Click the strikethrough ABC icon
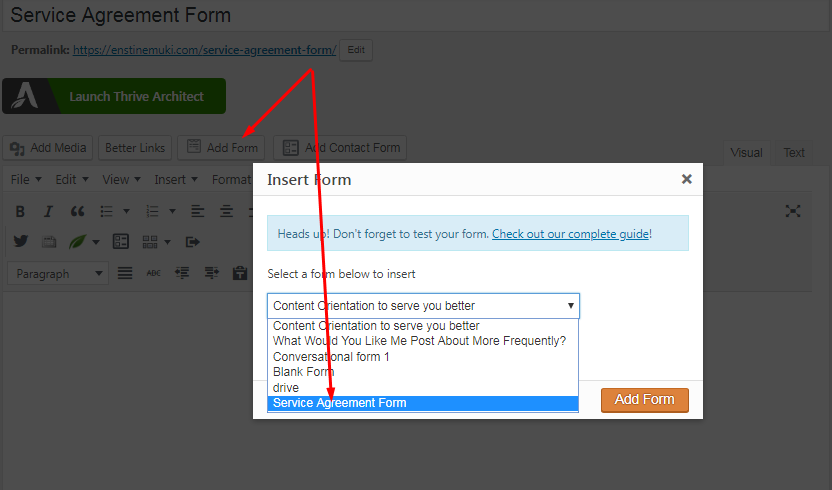Screen dimensions: 832x490 pos(153,273)
